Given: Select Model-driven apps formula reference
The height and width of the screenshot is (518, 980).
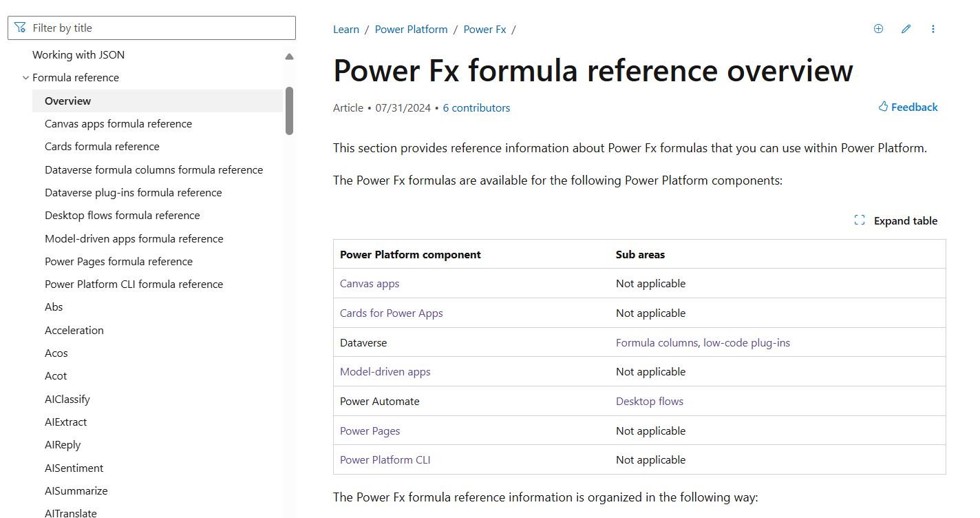Looking at the screenshot, I should coord(134,238).
